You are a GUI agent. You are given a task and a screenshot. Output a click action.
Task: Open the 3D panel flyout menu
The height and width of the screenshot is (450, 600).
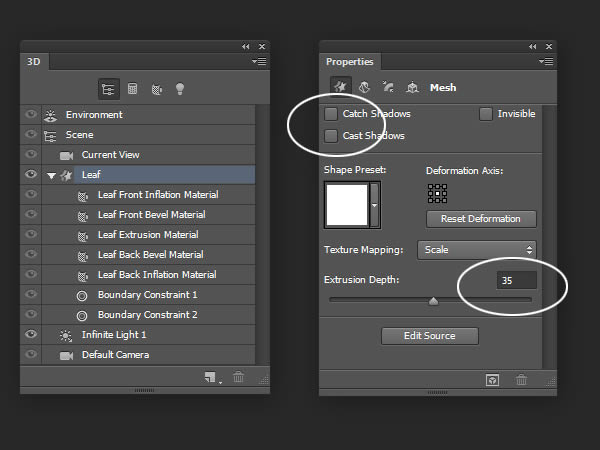[259, 61]
